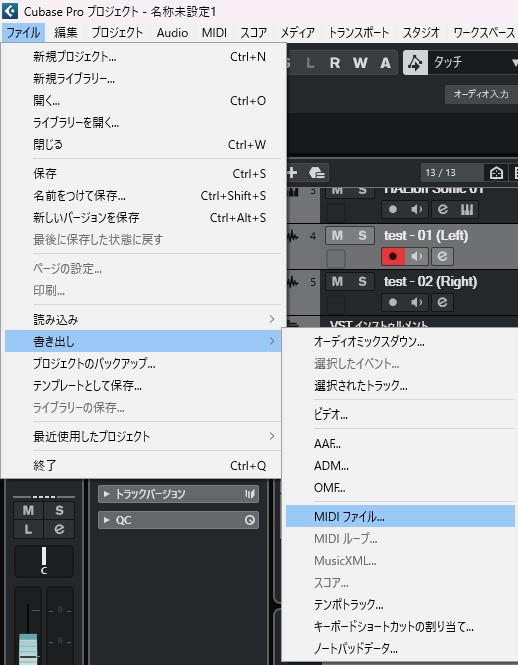Toggle monitor speaker on test - 01 (Left)
The height and width of the screenshot is (665, 518).
pyautogui.click(x=417, y=256)
